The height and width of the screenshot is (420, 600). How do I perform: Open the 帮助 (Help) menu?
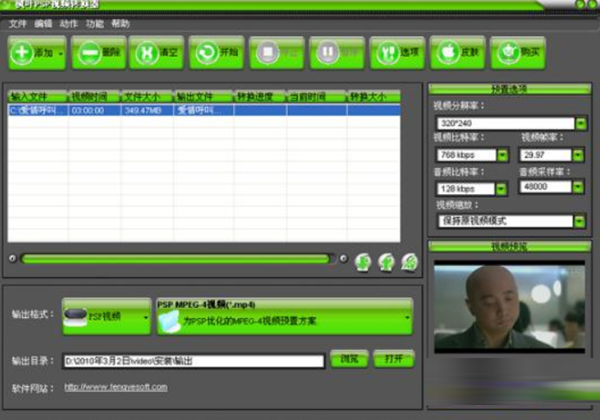(121, 22)
